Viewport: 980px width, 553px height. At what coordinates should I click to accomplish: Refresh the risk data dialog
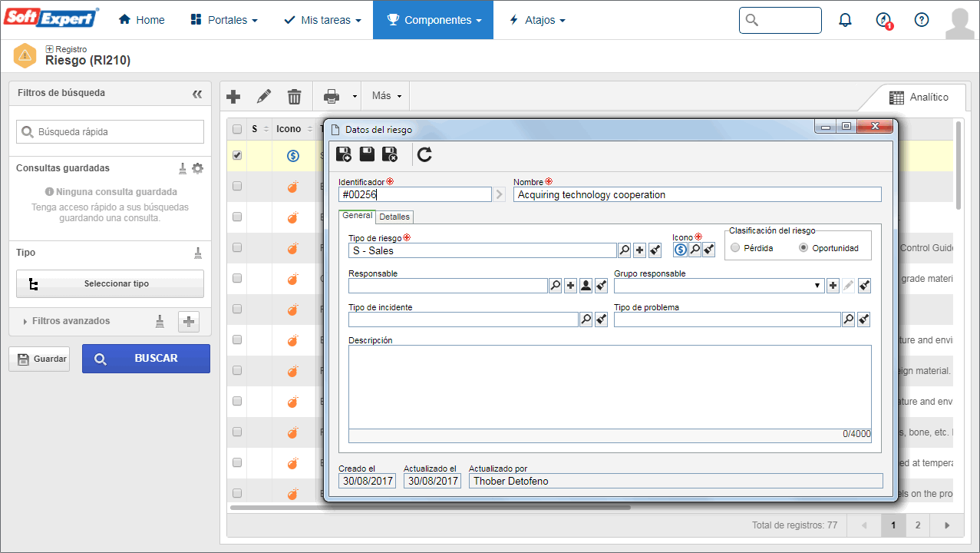424,154
